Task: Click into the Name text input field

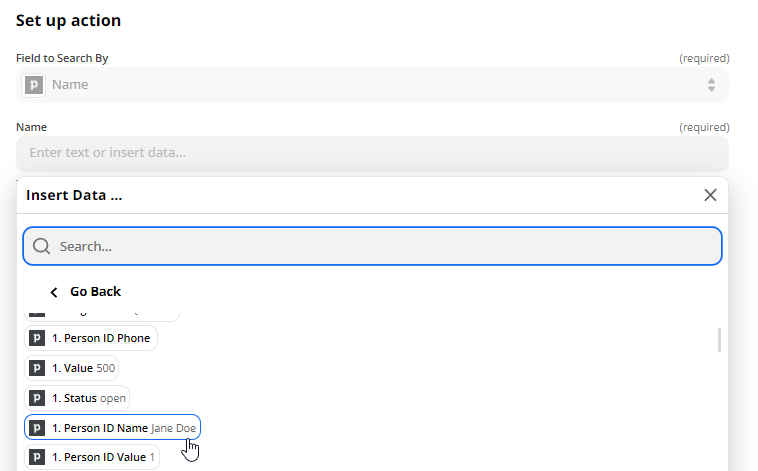Action: (372, 153)
